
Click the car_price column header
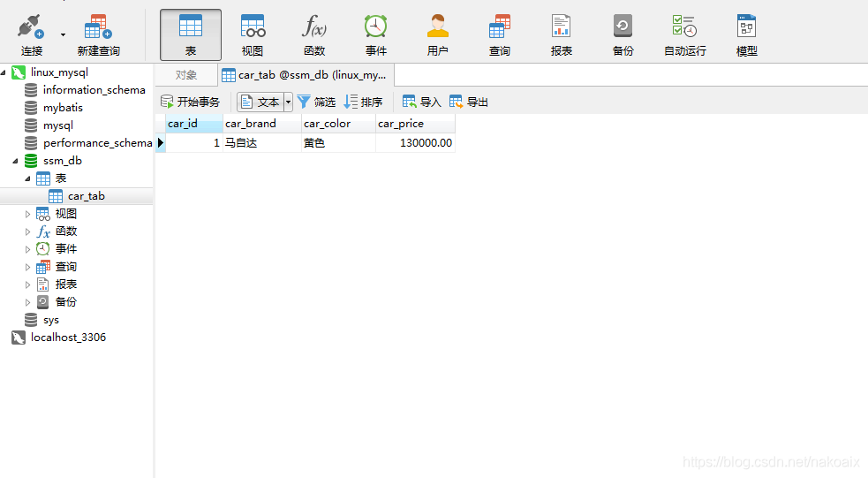point(415,124)
